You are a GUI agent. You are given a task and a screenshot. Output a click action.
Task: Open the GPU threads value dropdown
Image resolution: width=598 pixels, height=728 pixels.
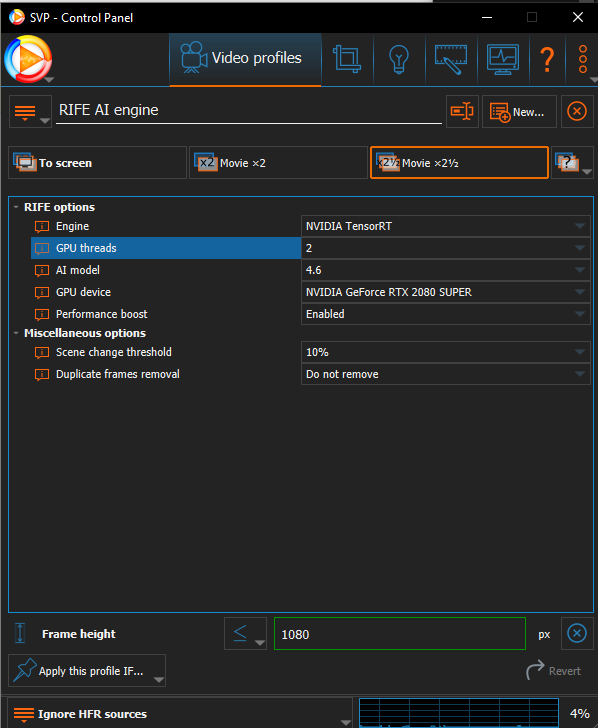pos(446,248)
